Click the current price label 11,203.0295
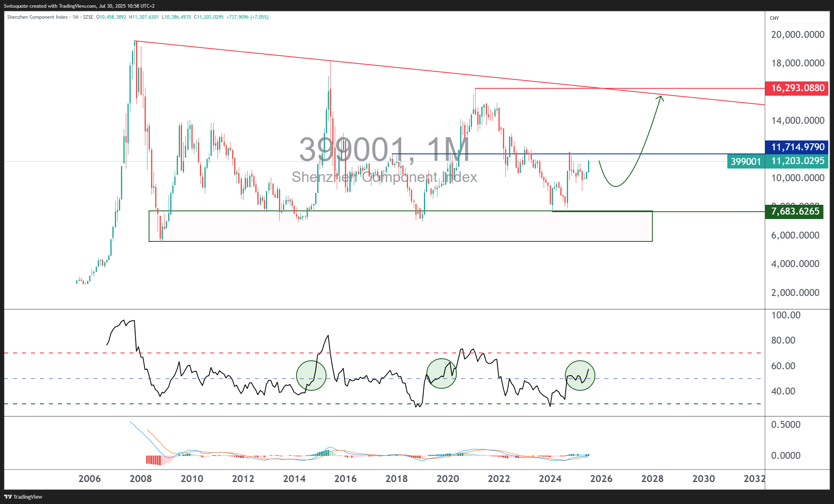 [x=797, y=161]
